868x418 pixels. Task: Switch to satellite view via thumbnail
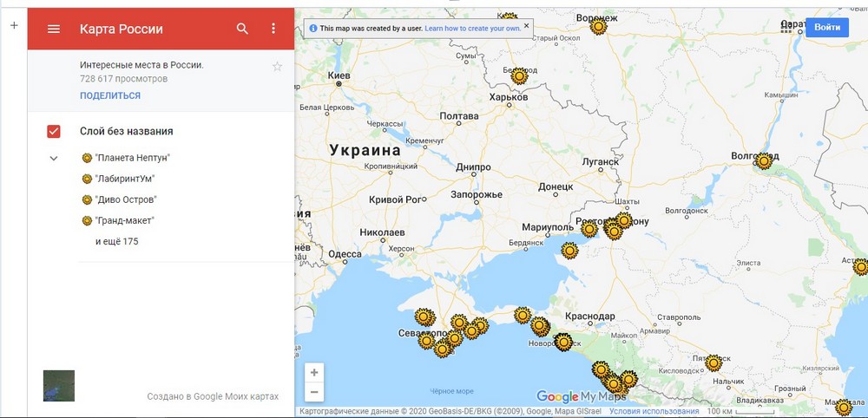[59, 386]
